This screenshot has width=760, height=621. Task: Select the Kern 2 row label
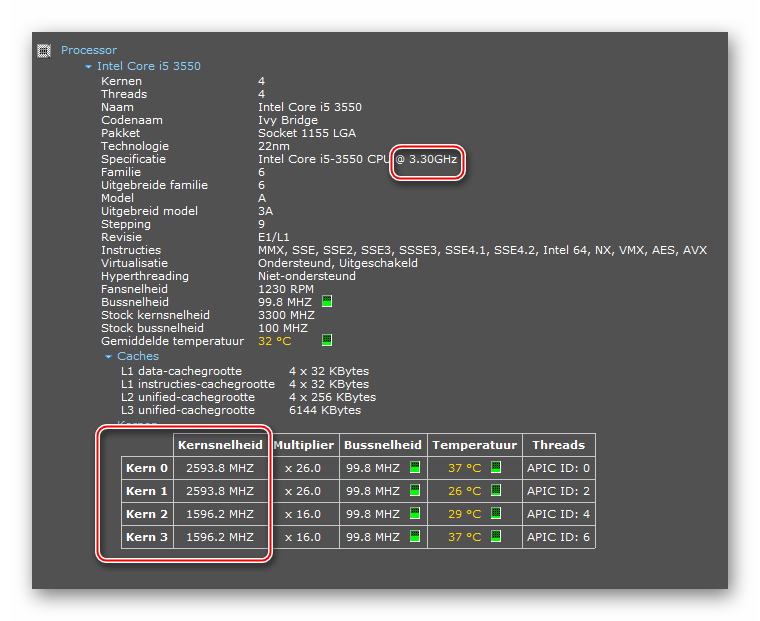click(x=147, y=514)
